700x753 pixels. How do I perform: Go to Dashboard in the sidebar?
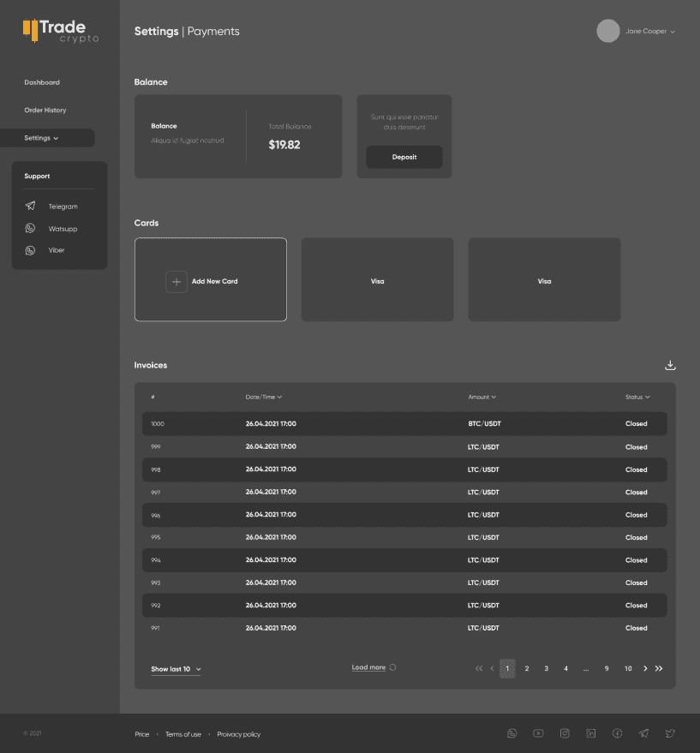[42, 82]
